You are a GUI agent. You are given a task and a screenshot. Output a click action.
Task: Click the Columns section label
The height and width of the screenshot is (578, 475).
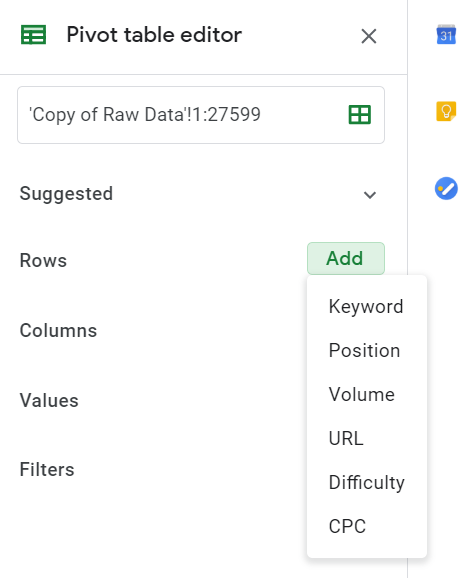click(58, 330)
